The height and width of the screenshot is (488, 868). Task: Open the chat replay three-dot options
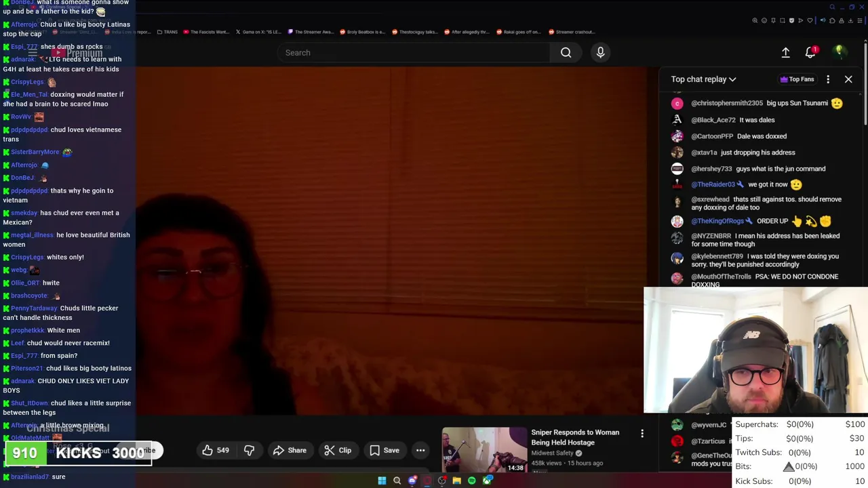(828, 79)
